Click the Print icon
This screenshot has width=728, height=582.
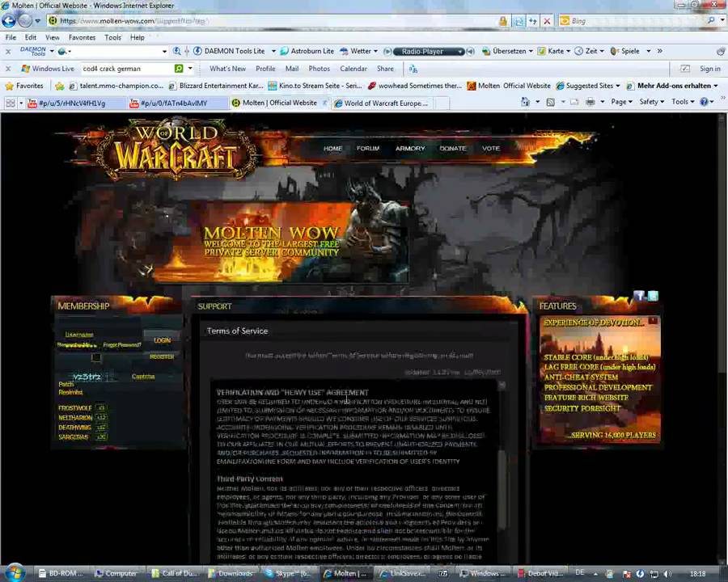coord(590,102)
